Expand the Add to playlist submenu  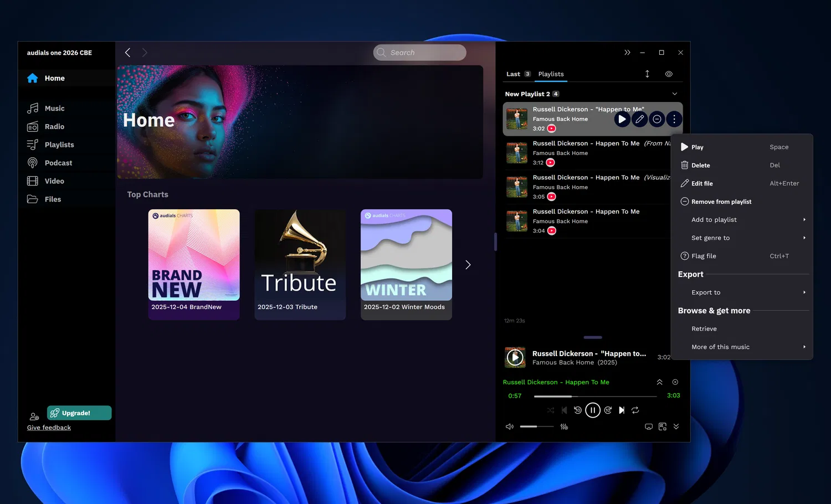tap(742, 220)
